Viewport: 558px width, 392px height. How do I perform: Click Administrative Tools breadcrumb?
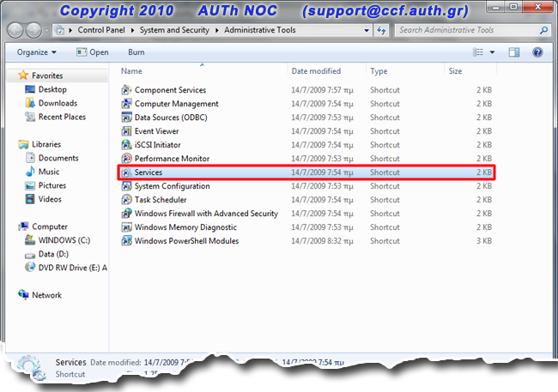tap(260, 30)
